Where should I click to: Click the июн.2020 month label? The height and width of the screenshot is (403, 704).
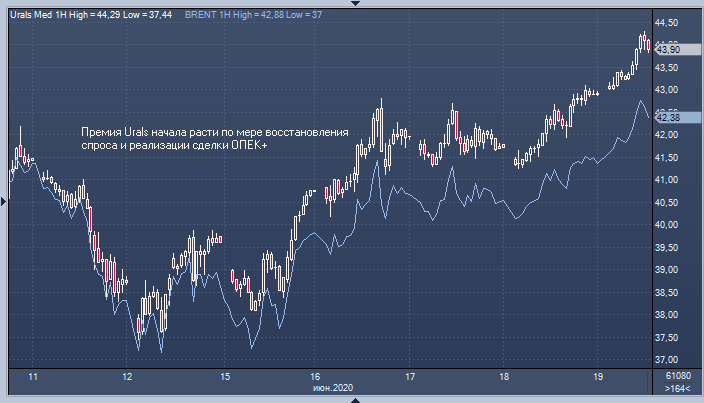(x=334, y=387)
